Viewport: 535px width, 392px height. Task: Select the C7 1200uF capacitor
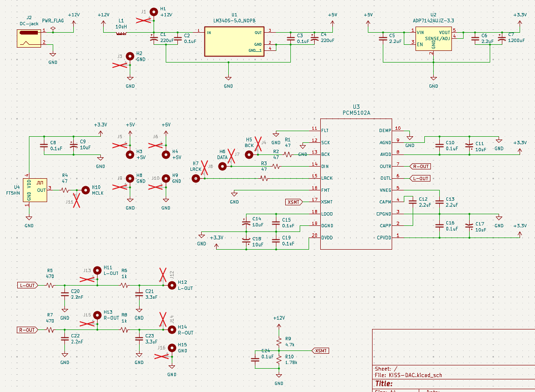point(501,39)
